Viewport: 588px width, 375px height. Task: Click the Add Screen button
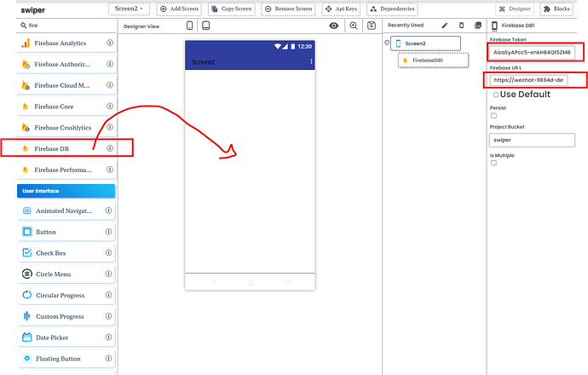pos(179,9)
